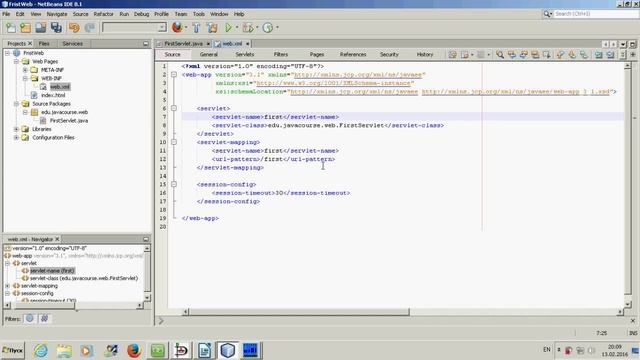Toggle the second Navigator filter button
The image size is (640, 360).
pos(44,318)
